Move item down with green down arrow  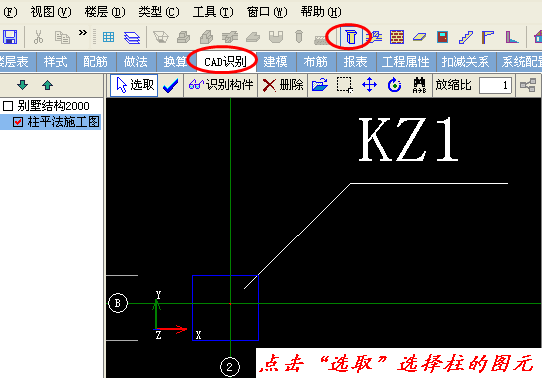(x=22, y=85)
